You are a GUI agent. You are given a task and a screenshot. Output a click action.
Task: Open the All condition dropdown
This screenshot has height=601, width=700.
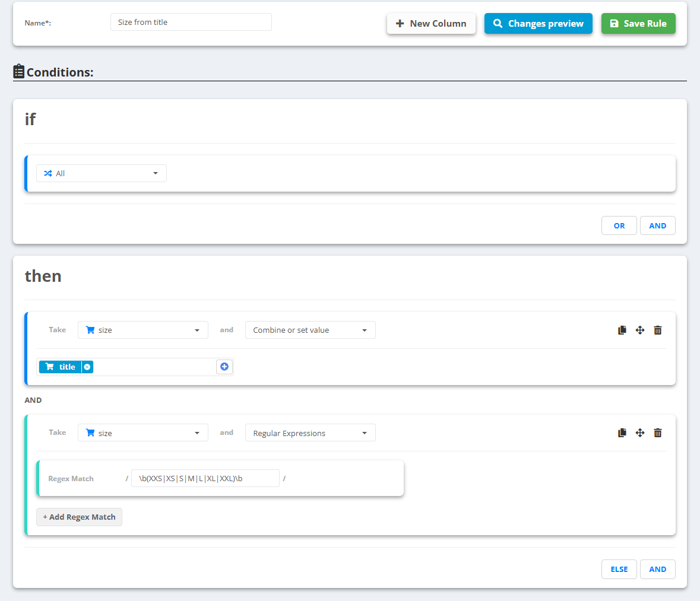102,173
